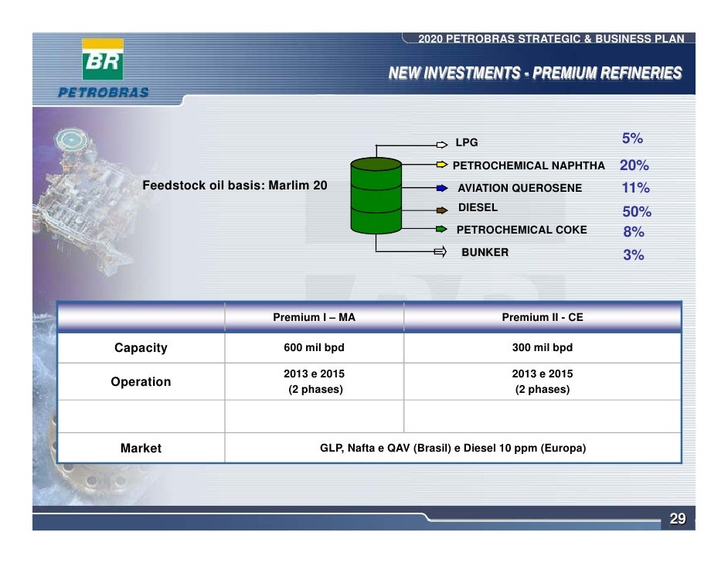Click the 20% naphtha value

tap(634, 165)
